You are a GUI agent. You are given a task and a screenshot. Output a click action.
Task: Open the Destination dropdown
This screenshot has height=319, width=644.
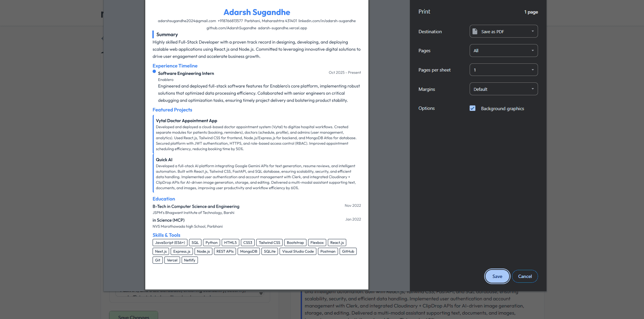[503, 31]
